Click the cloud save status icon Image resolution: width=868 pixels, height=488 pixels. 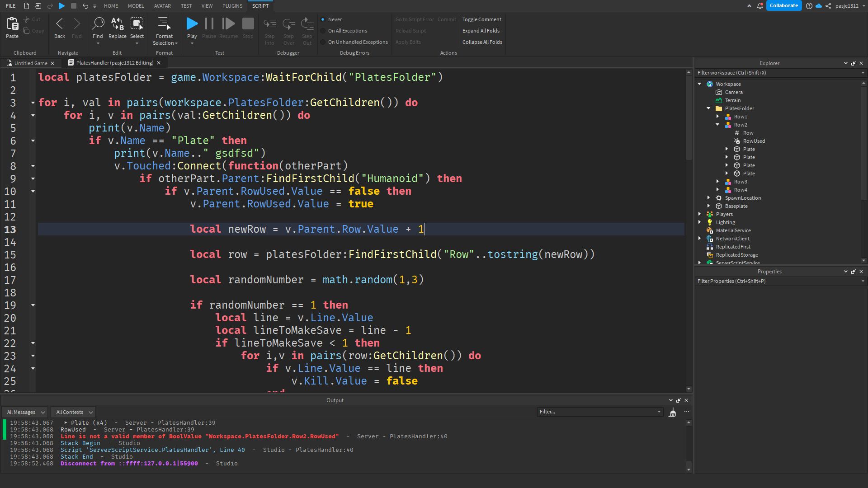(x=819, y=6)
